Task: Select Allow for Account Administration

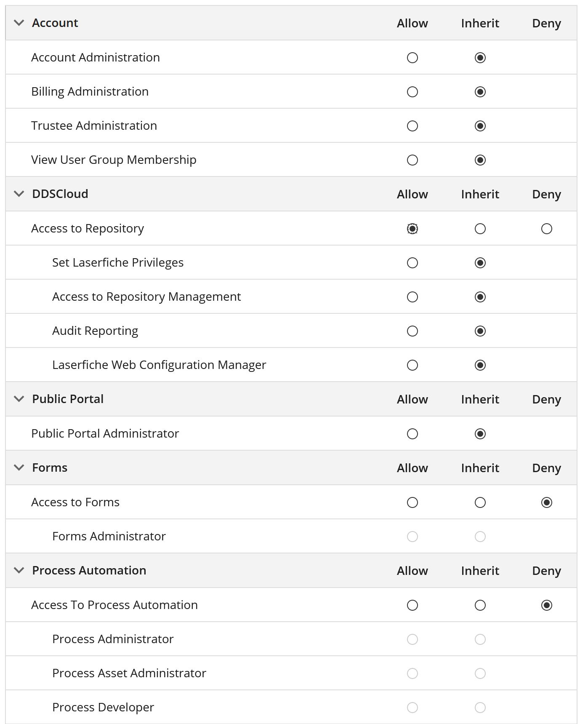Action: 412,58
